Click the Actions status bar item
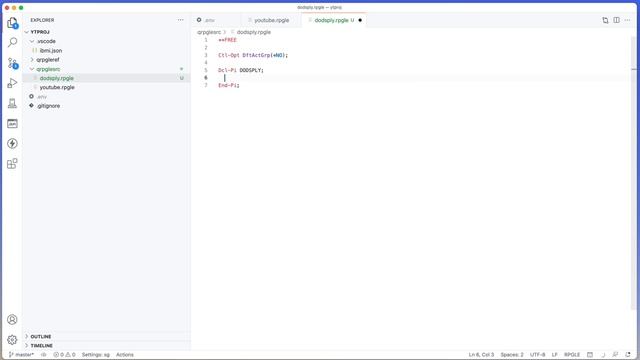The image size is (640, 360). [124, 355]
